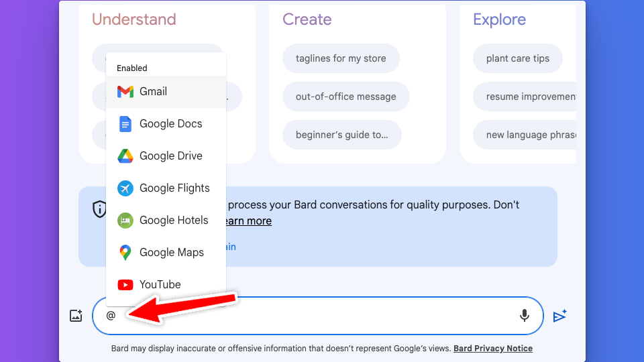The image size is (644, 362).
Task: Click the YouTube play icon
Action: tap(125, 285)
